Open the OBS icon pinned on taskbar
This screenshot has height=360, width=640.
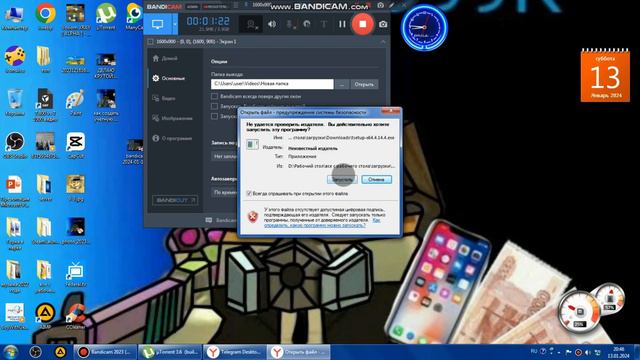point(35,352)
